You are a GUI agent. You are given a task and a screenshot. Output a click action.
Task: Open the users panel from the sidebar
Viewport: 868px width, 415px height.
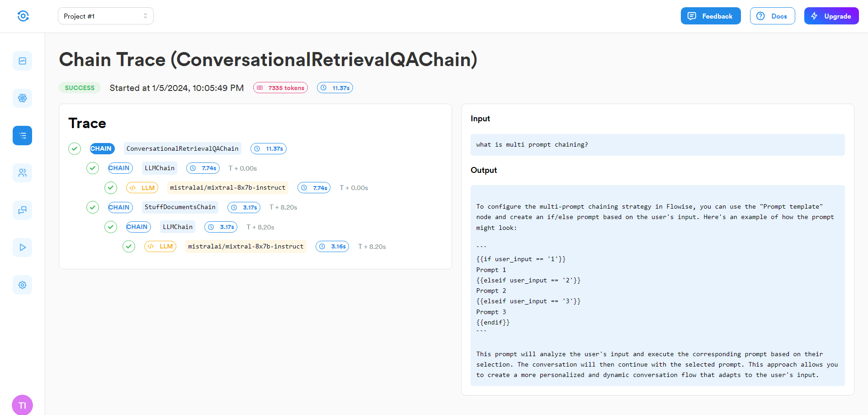pos(22,173)
